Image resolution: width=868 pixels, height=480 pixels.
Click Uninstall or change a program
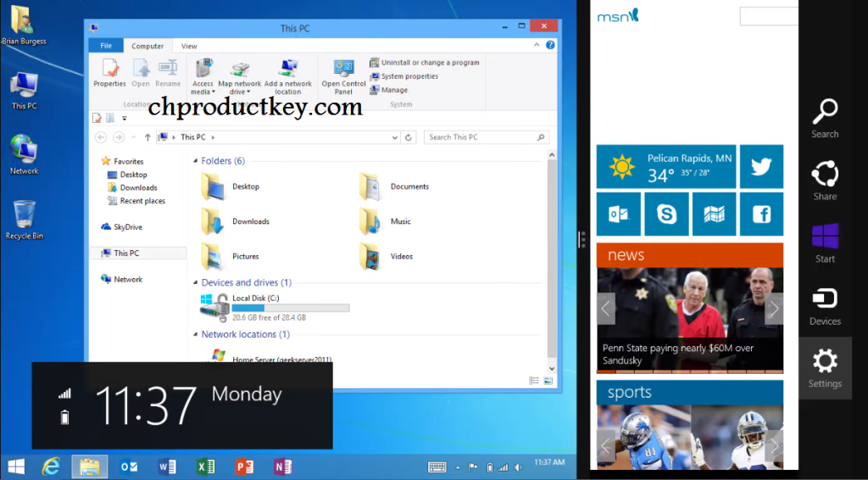(425, 63)
